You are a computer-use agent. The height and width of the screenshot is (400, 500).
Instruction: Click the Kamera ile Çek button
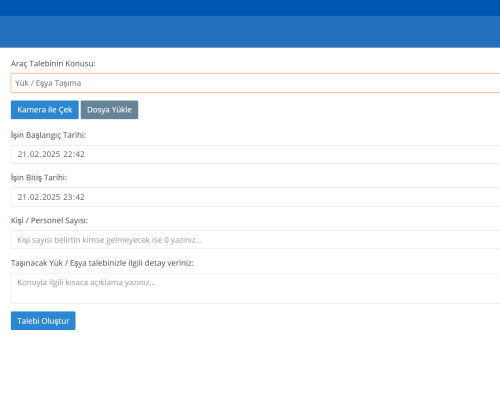click(x=45, y=110)
